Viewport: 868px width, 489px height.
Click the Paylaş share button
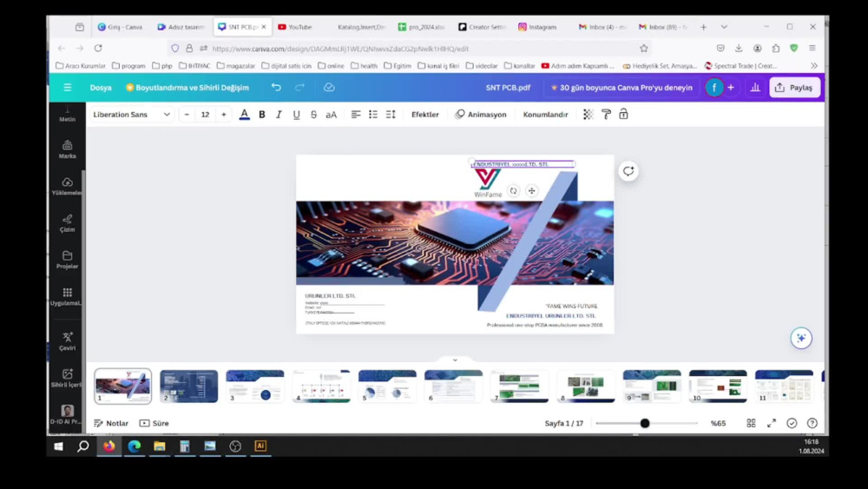[794, 88]
